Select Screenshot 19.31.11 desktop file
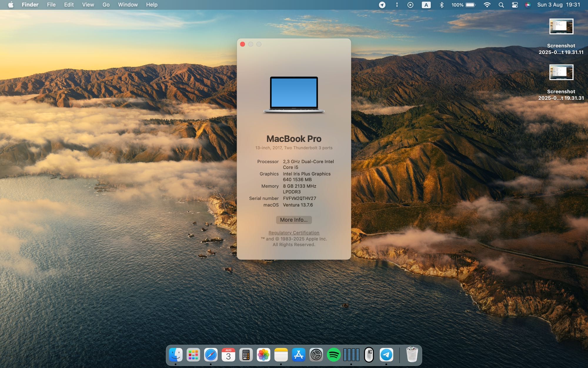588x368 pixels. (x=561, y=37)
